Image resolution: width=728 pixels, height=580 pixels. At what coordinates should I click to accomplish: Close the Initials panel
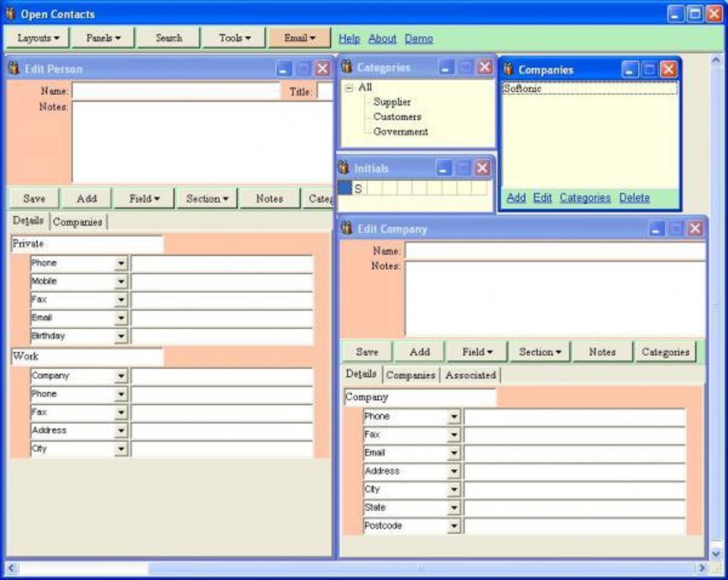482,168
